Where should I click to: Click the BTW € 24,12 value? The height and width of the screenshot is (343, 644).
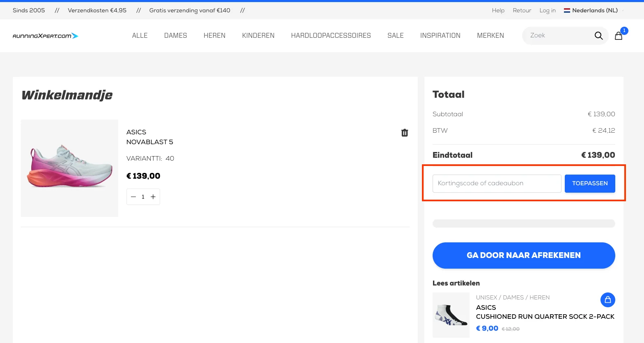[x=604, y=131]
